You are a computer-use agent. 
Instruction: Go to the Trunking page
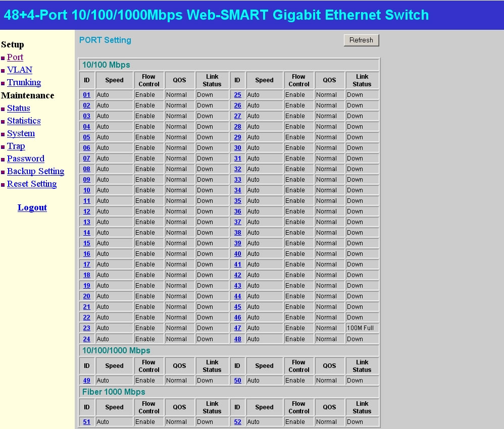click(24, 82)
